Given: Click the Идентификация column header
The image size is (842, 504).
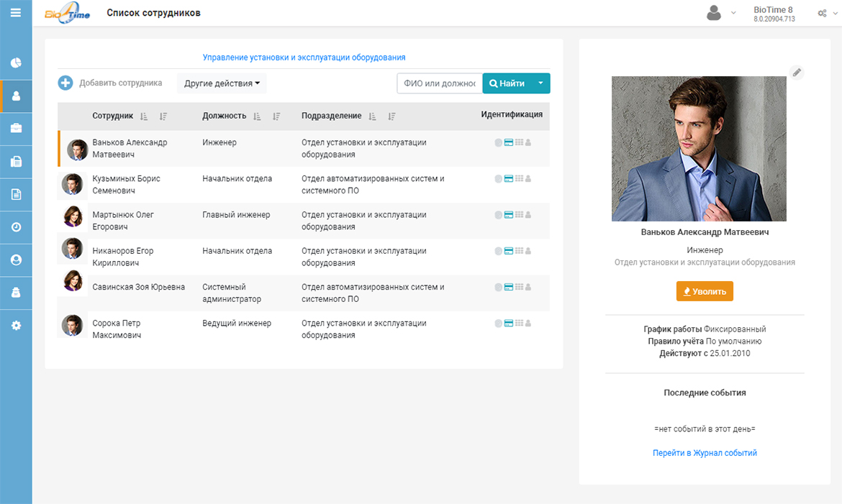Looking at the screenshot, I should 512,114.
